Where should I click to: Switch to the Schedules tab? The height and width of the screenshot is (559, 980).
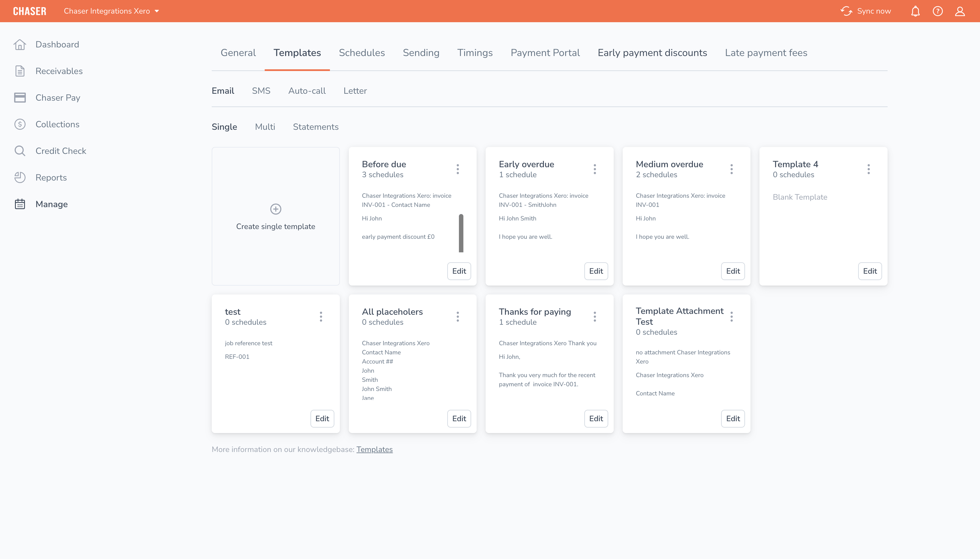coord(362,53)
